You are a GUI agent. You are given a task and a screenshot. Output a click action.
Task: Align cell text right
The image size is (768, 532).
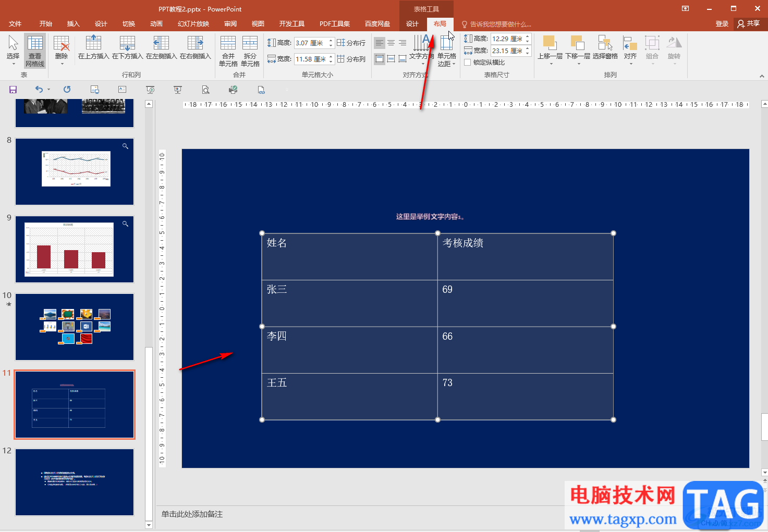(403, 43)
